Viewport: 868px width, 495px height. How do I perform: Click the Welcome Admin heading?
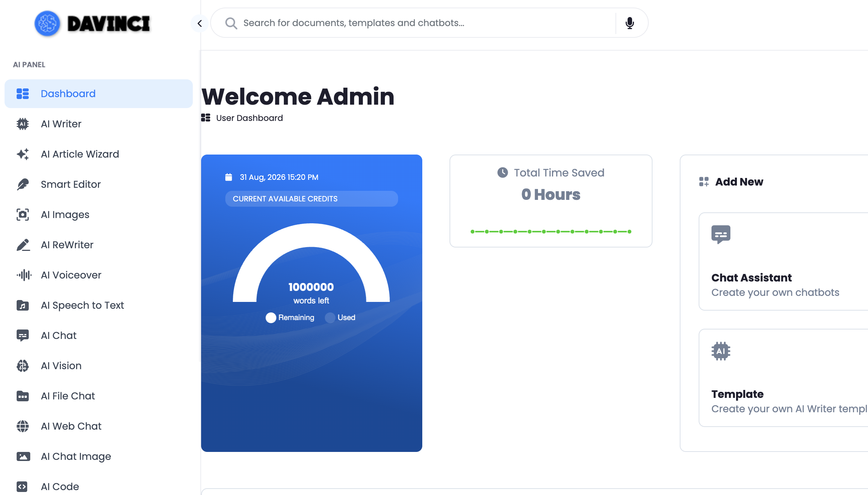click(x=298, y=96)
